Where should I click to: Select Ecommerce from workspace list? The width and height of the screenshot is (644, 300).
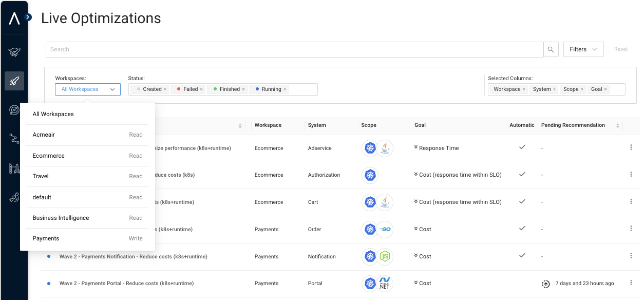pos(49,156)
